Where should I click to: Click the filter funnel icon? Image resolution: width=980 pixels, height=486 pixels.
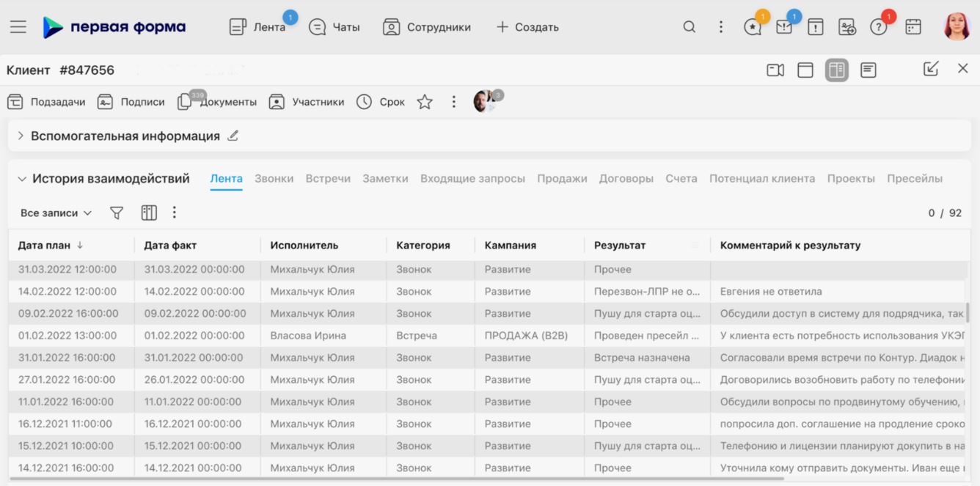[117, 213]
